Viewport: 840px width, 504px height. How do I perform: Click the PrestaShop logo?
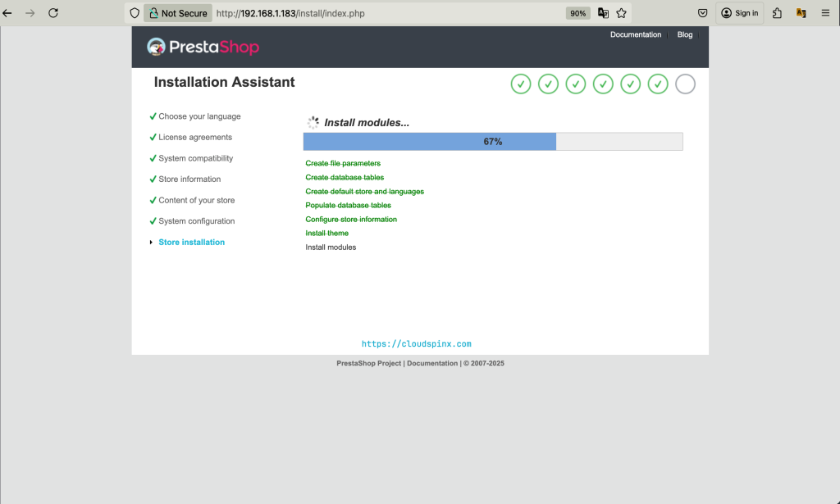pos(203,47)
